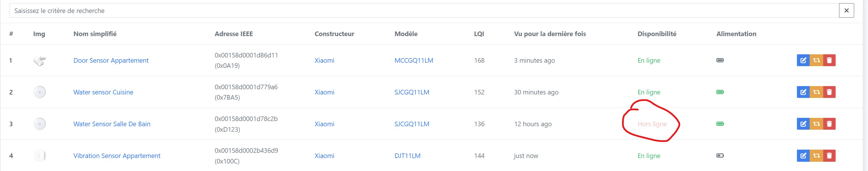Click the blue edit icon for Water sensor Cuisine
This screenshot has width=868, height=171.
803,92
